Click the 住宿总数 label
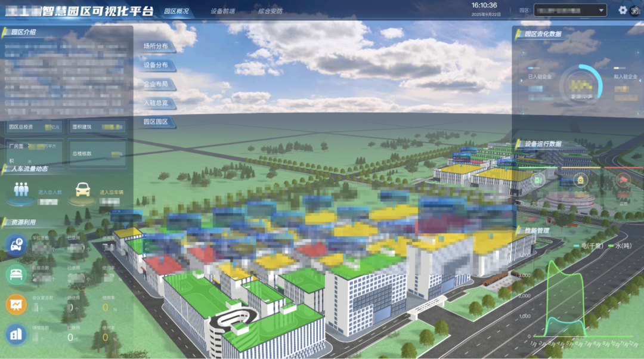 [x=41, y=268]
